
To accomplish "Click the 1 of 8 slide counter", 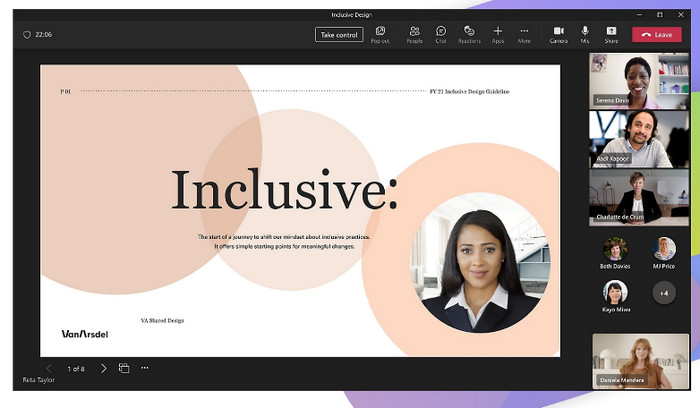I will click(x=76, y=369).
